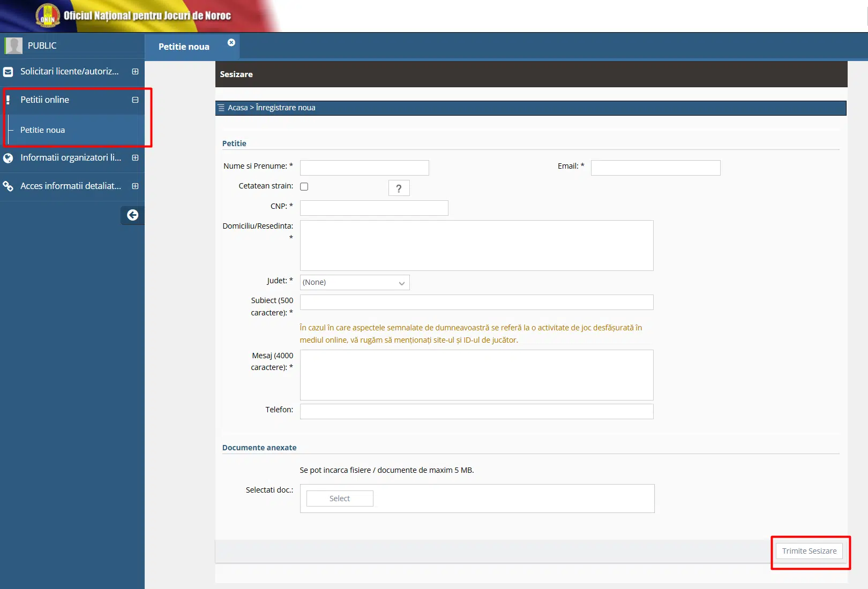The image size is (868, 589).
Task: Click the Trimite Sesizare button
Action: [x=809, y=550]
